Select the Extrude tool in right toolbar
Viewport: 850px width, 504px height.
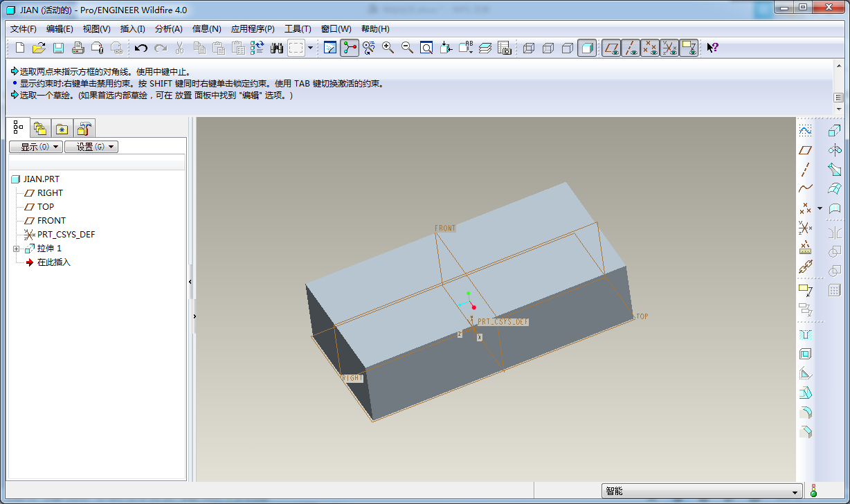(835, 130)
